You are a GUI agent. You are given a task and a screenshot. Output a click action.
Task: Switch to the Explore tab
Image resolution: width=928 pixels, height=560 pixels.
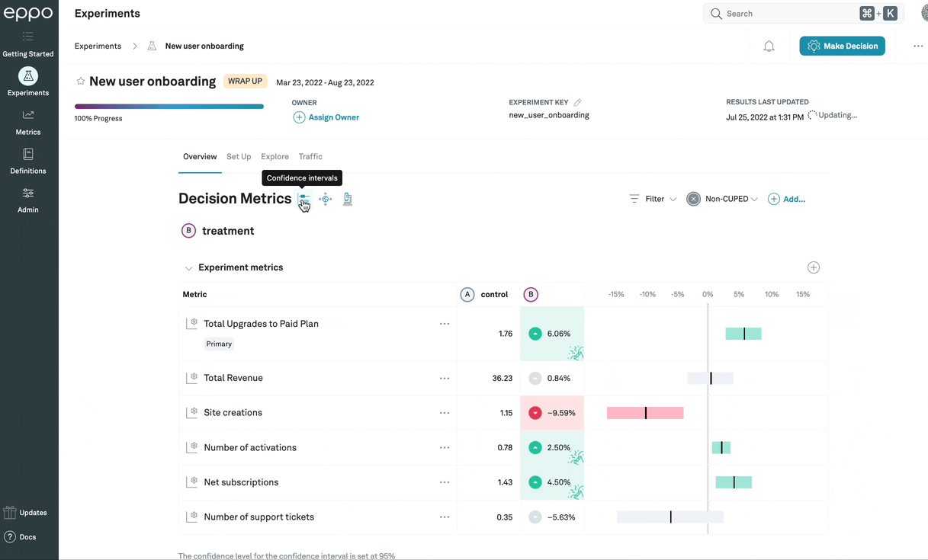click(x=275, y=156)
